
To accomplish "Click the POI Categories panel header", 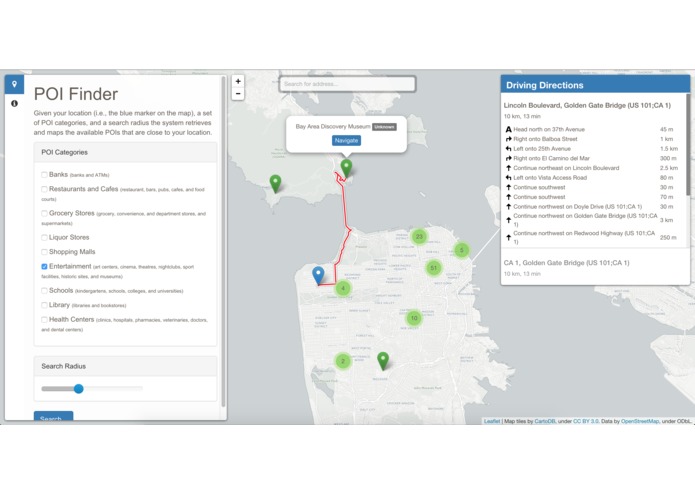I will [125, 152].
